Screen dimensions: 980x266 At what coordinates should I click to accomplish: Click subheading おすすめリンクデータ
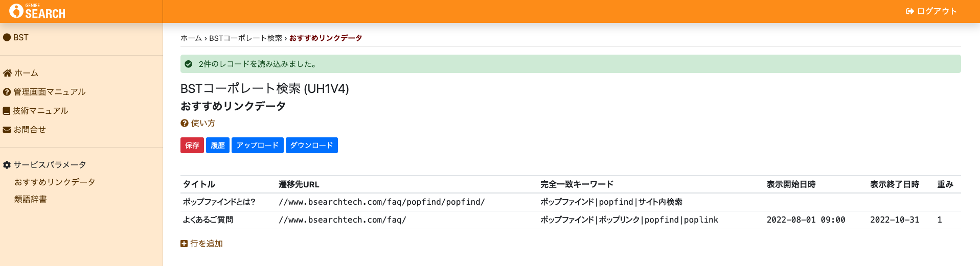[233, 106]
